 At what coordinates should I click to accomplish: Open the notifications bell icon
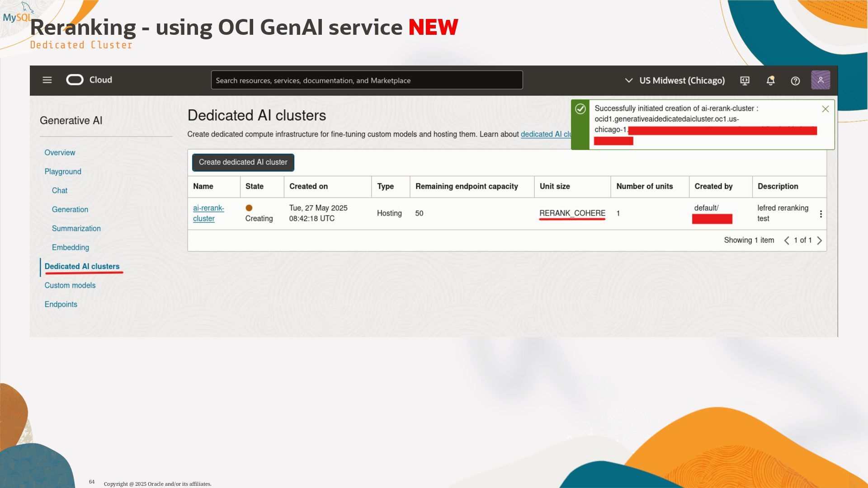click(x=770, y=80)
